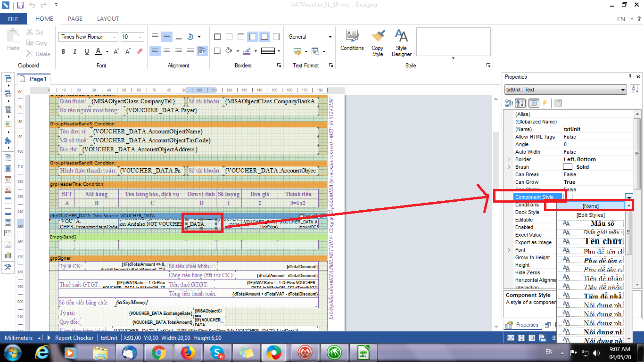Image resolution: width=644 pixels, height=362 pixels.
Task: Open border color pen
Action: [248, 51]
